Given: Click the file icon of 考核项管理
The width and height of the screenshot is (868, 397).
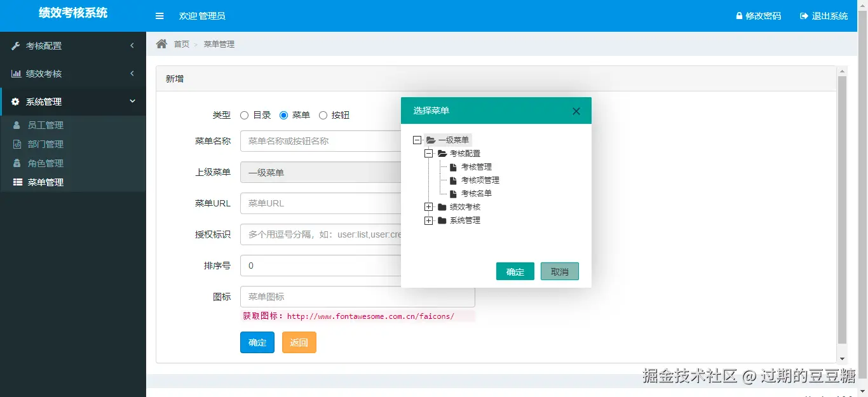Looking at the screenshot, I should 453,180.
